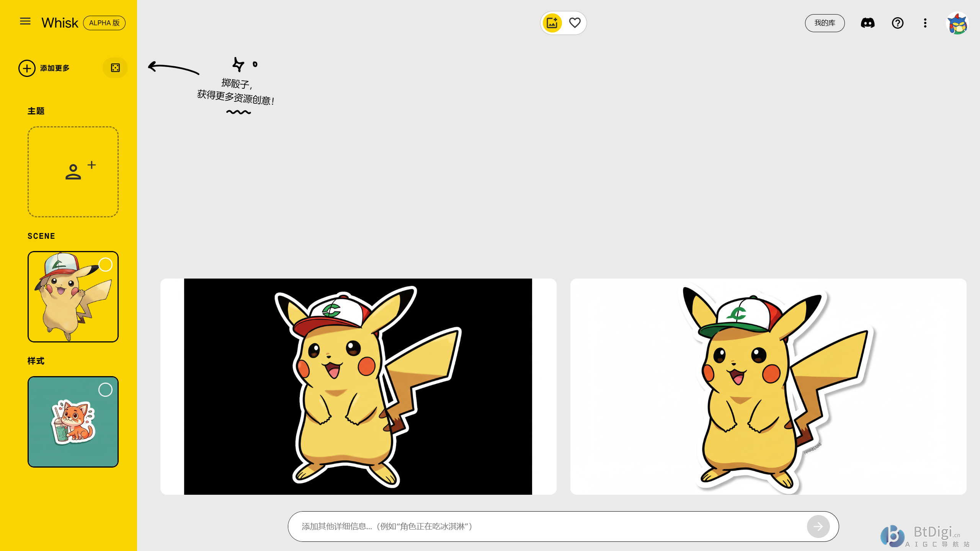Open the three-dot more options menu

click(925, 23)
